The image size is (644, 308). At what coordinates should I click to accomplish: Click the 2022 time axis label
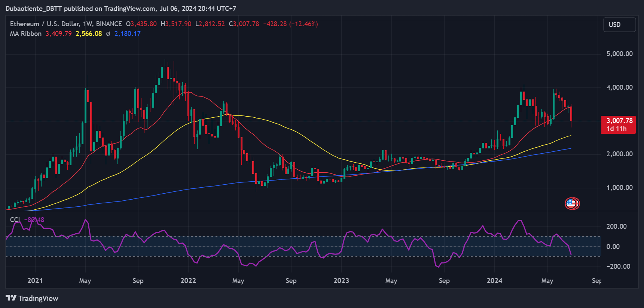pyautogui.click(x=188, y=281)
